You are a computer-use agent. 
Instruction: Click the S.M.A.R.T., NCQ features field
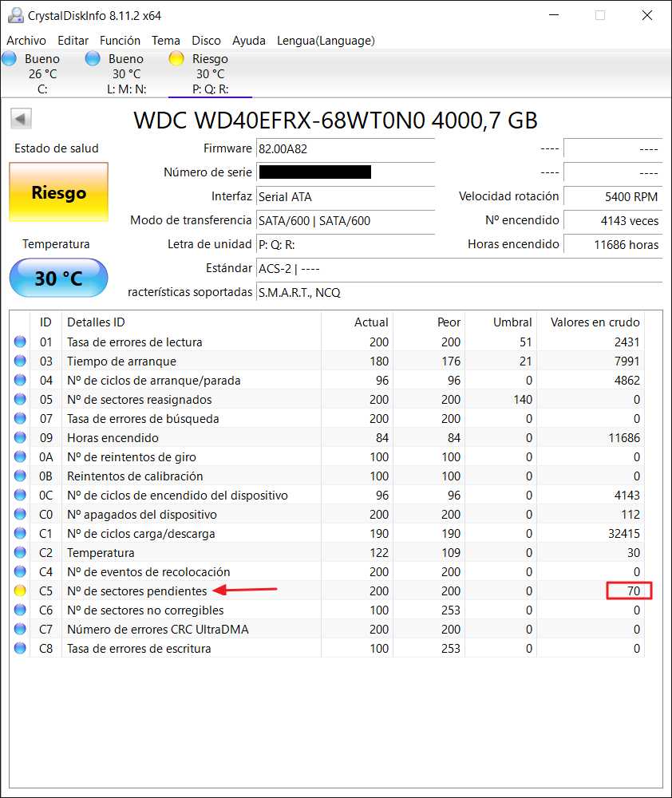pos(459,292)
